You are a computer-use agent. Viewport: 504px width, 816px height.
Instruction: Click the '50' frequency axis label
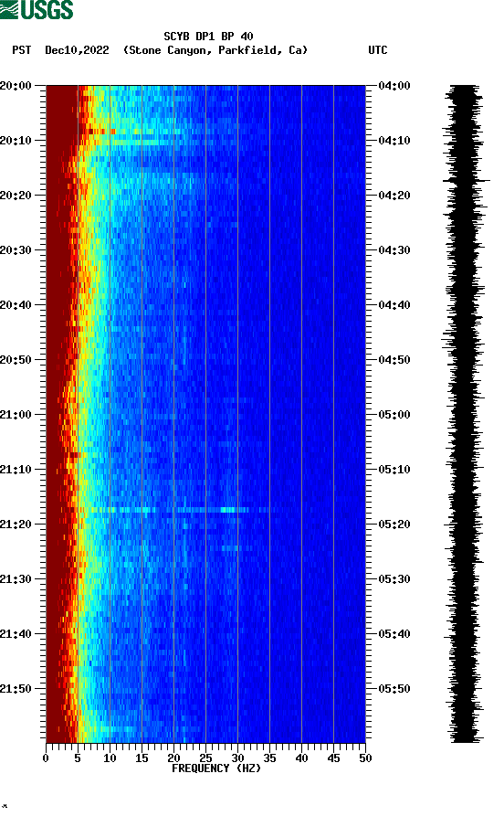(365, 758)
